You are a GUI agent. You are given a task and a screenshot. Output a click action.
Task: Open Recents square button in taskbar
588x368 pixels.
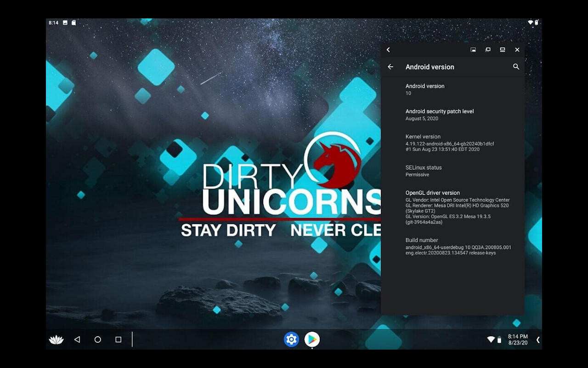point(118,339)
